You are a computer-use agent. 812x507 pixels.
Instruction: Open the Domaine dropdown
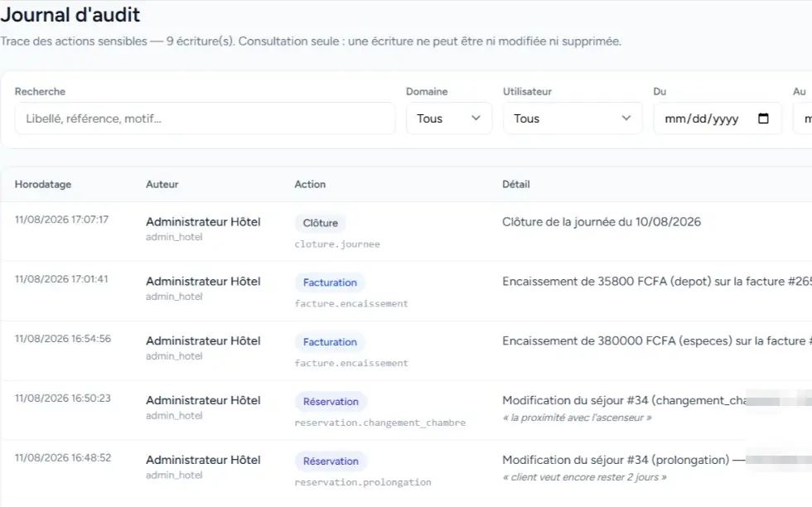[449, 118]
